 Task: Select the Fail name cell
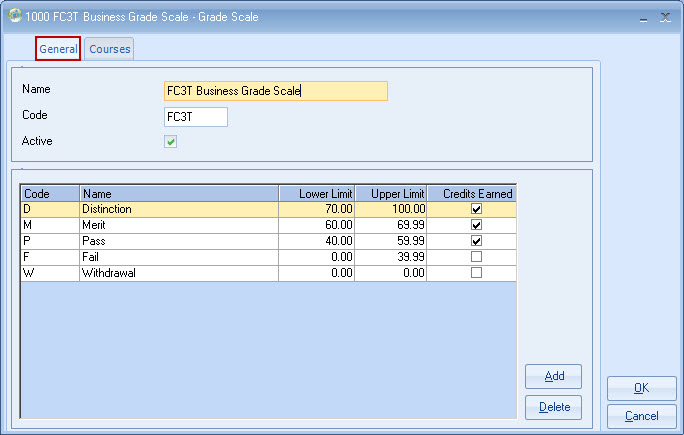[179, 257]
